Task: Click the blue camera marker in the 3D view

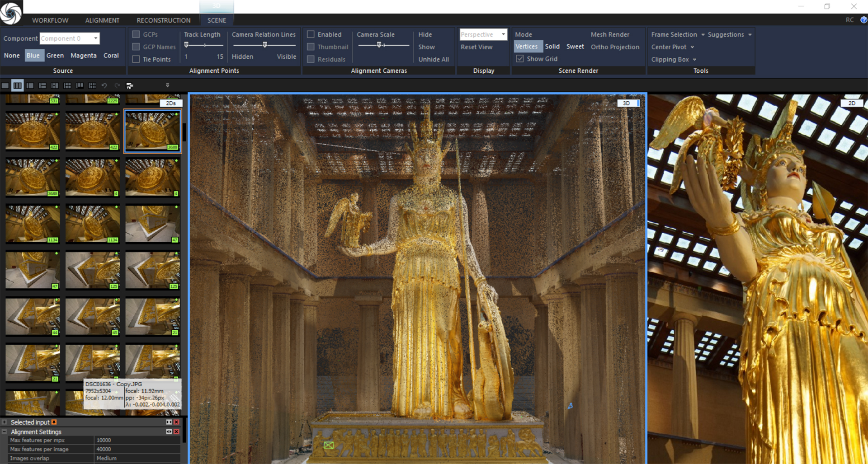Action: point(570,406)
